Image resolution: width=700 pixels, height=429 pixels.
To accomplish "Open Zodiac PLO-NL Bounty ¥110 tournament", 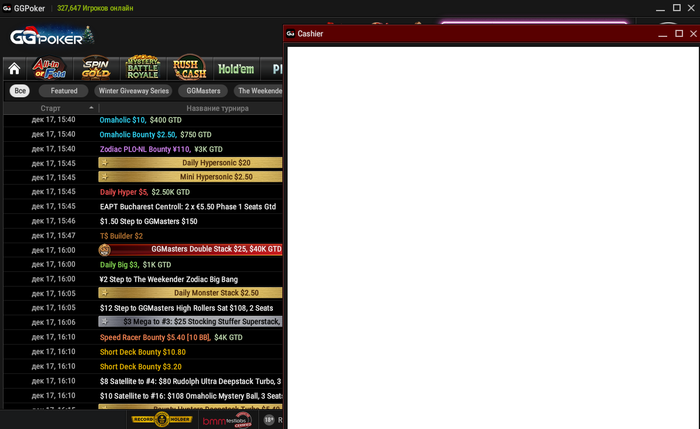I will click(161, 149).
